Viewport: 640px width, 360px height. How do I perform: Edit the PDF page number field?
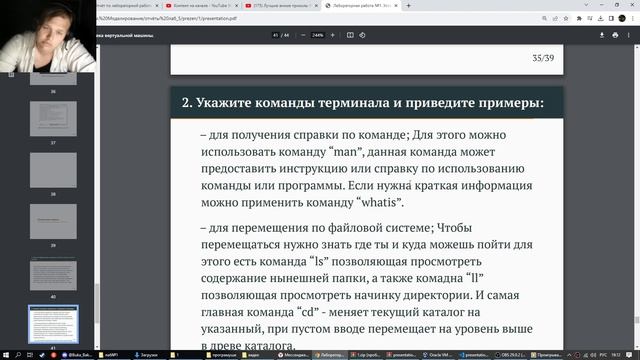point(276,35)
